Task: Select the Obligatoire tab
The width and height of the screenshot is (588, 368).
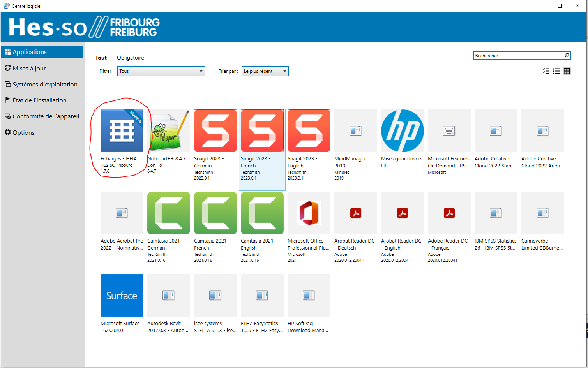Action: tap(131, 58)
